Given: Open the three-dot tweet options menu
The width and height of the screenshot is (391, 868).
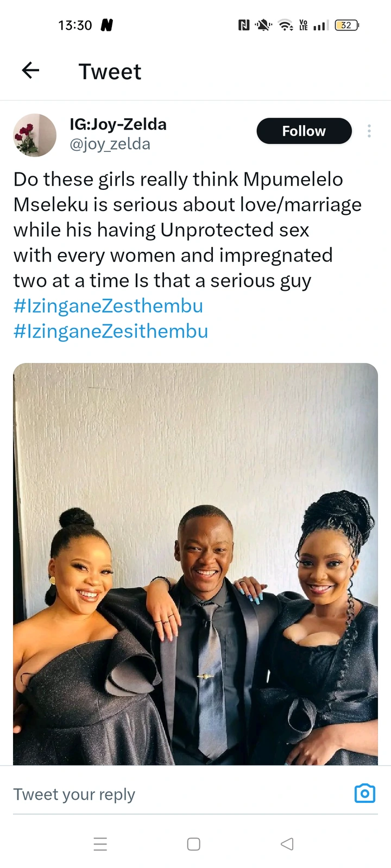Looking at the screenshot, I should [369, 131].
